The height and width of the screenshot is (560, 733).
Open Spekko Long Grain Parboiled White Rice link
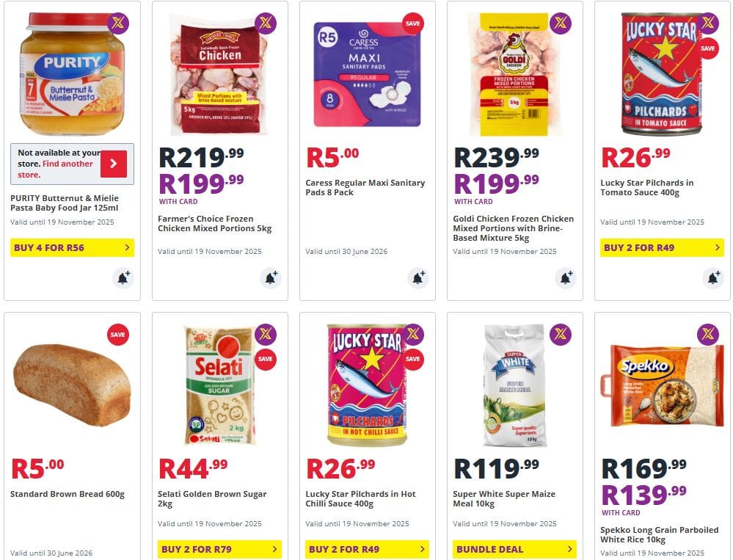[x=658, y=534]
